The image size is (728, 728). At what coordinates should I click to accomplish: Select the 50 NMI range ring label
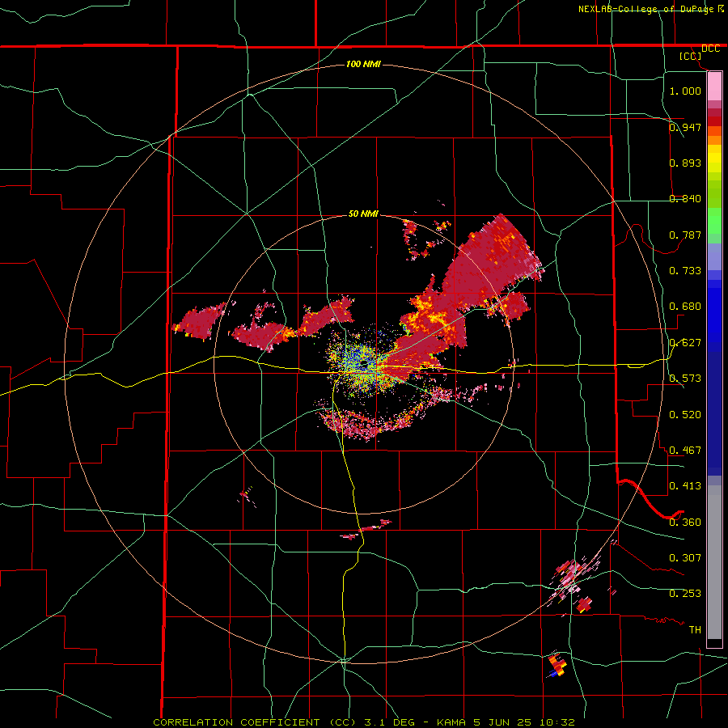[x=363, y=214]
